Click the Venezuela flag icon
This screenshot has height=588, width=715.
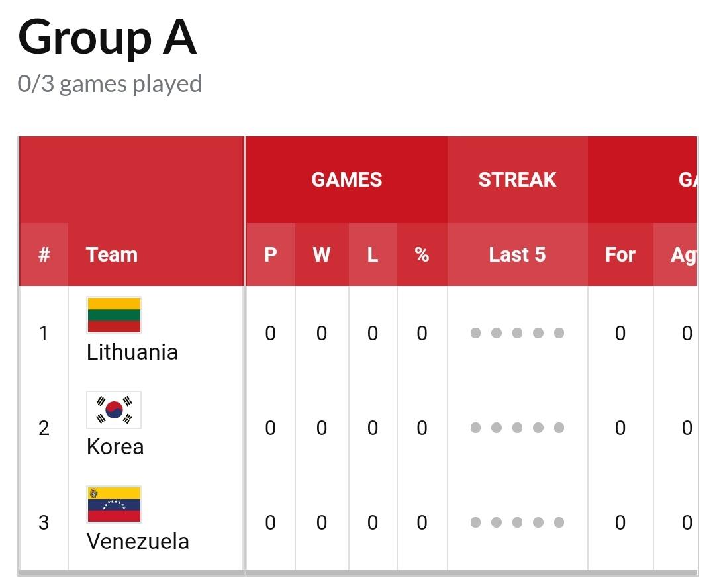pos(114,505)
